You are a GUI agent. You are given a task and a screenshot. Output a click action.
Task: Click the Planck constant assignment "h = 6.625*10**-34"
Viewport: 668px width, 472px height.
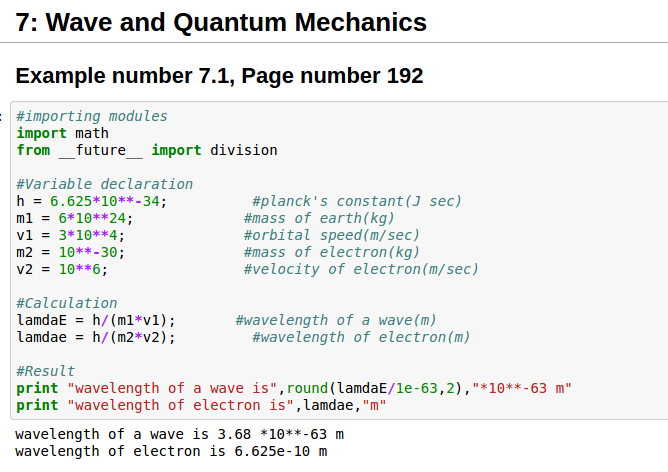(92, 201)
